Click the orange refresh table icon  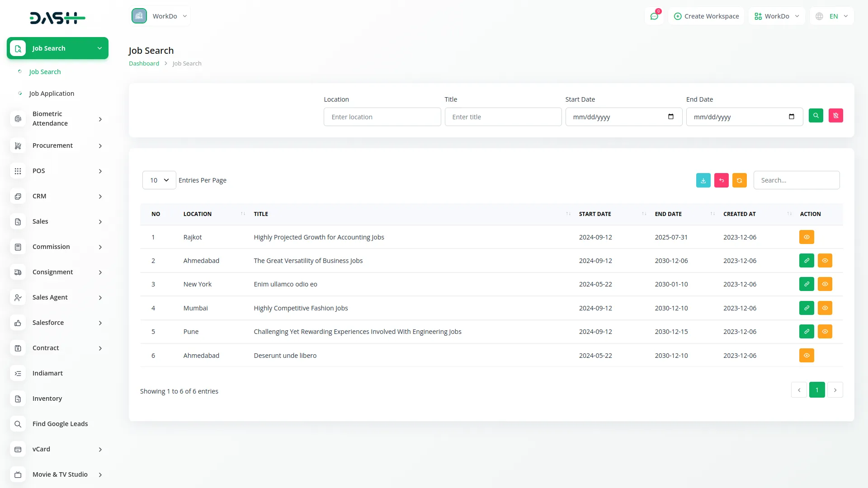[739, 180]
